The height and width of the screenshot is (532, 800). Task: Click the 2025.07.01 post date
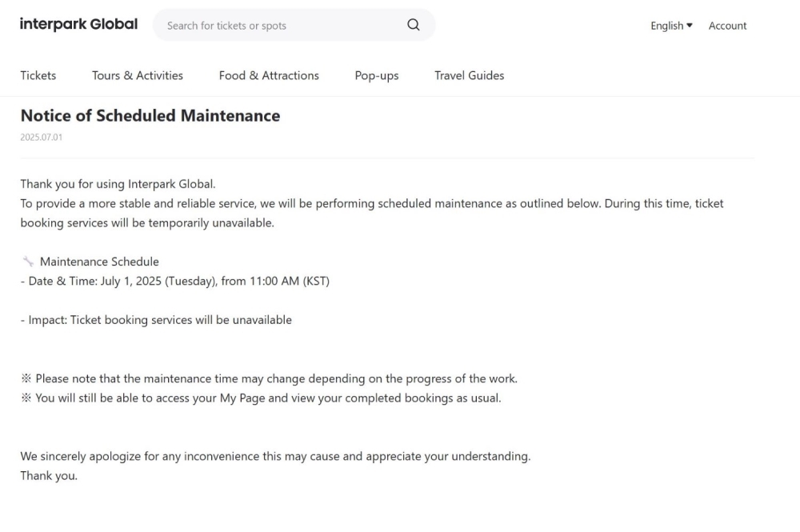[x=41, y=138]
